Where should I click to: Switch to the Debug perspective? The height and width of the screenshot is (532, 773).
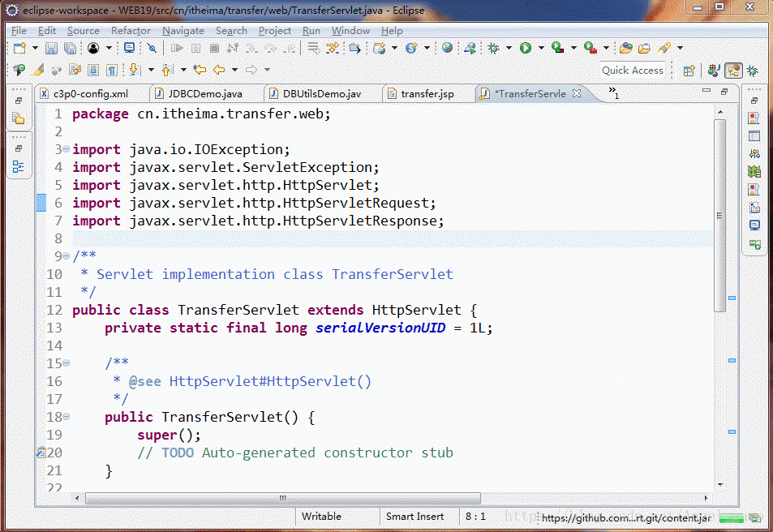[x=752, y=71]
